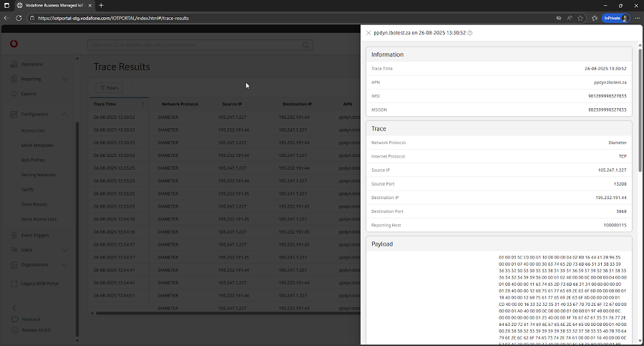644x346 pixels.
Task: Open the Read aloud browser icon
Action: click(x=570, y=18)
